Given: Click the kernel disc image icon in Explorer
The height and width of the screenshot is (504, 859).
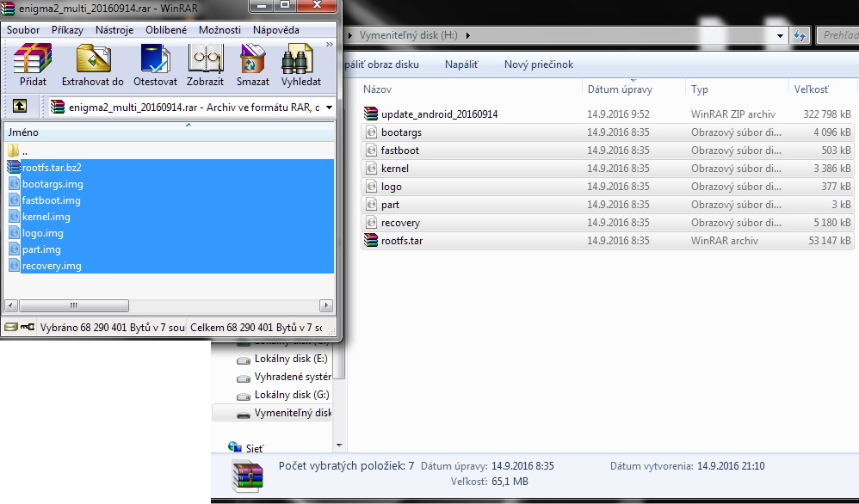Looking at the screenshot, I should point(372,169).
